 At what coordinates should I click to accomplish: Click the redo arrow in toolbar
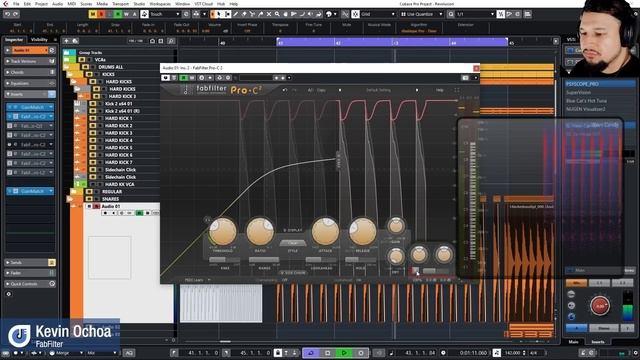pos(16,14)
